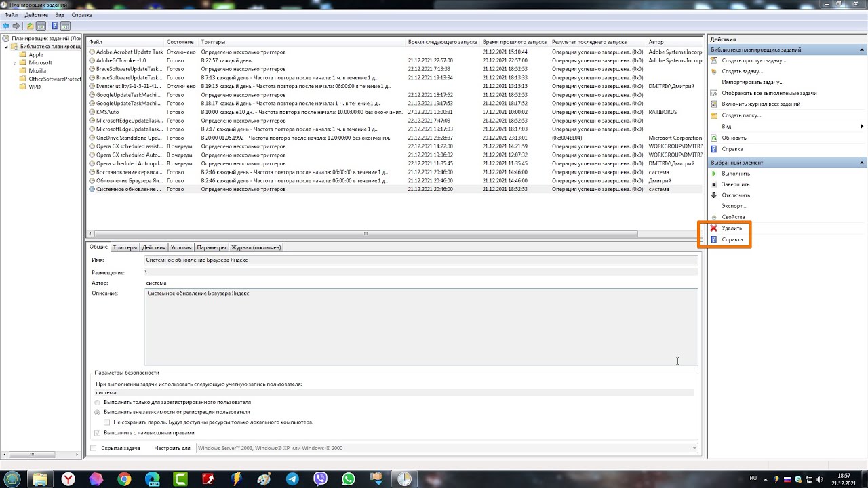
Task: Run the selected task with Выполнить icon
Action: [x=714, y=174]
